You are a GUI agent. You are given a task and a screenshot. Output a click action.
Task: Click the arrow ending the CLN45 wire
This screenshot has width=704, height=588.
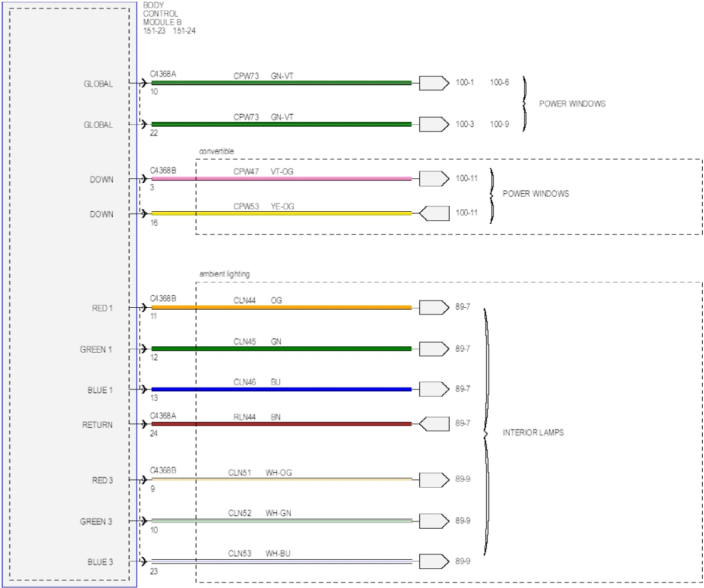[434, 349]
